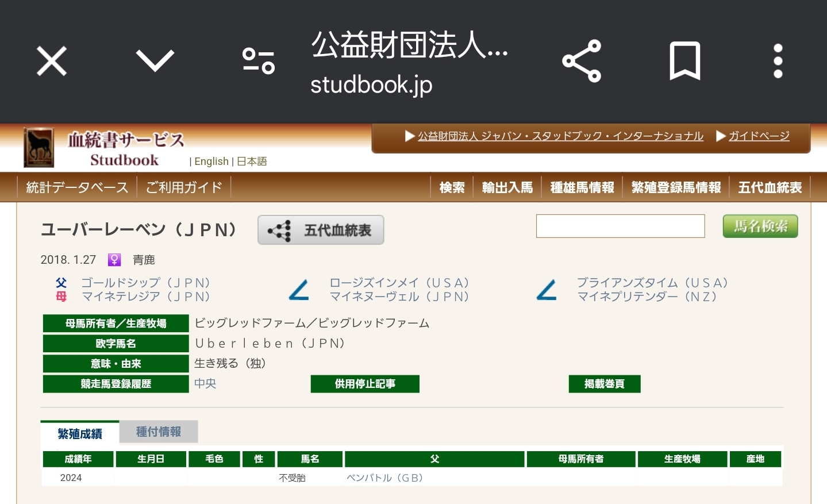Tap the share icon in browser bar

point(582,61)
